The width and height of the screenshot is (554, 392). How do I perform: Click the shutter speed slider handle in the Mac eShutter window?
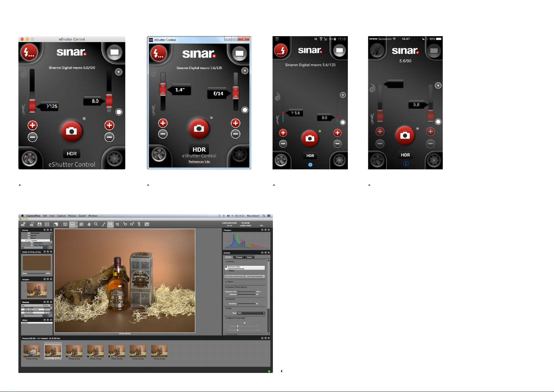tap(32, 106)
